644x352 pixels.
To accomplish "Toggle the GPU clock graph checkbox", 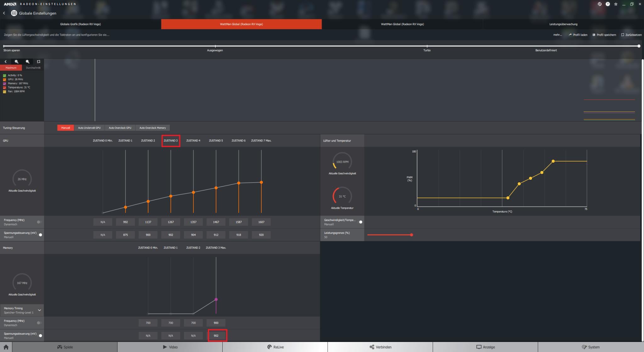I will point(4,80).
